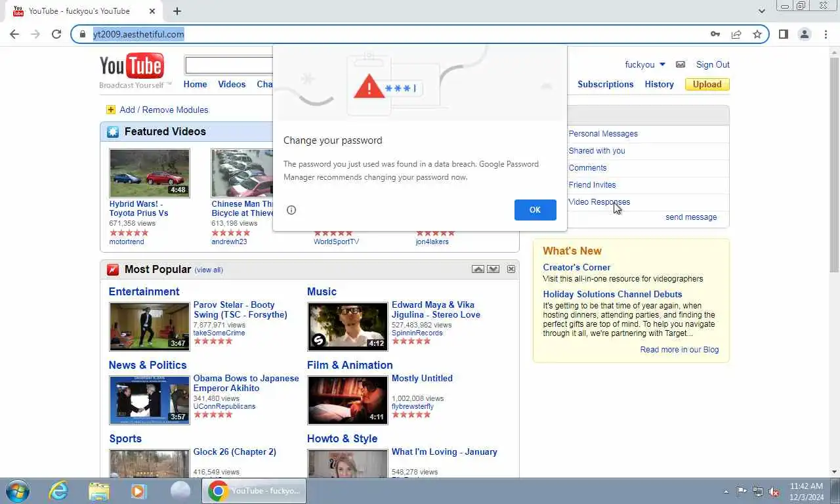Open the Home navigation tab
This screenshot has width=840, height=504.
click(x=195, y=84)
